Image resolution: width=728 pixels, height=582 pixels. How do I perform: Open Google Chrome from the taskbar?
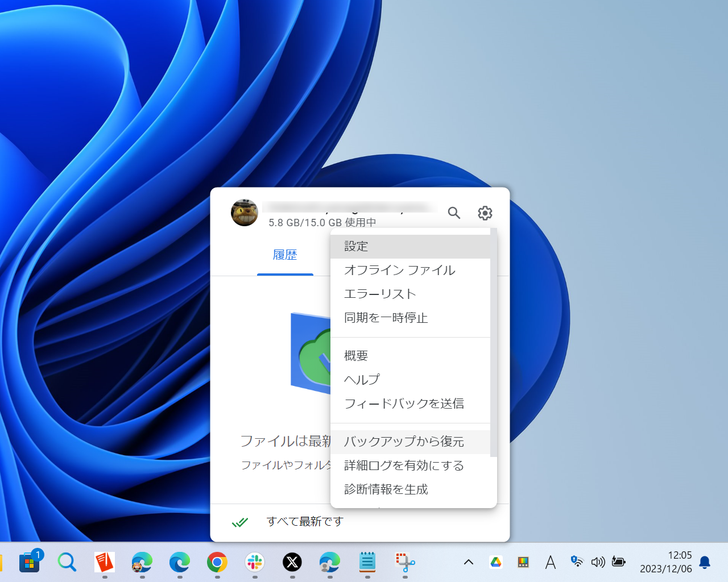pos(217,563)
